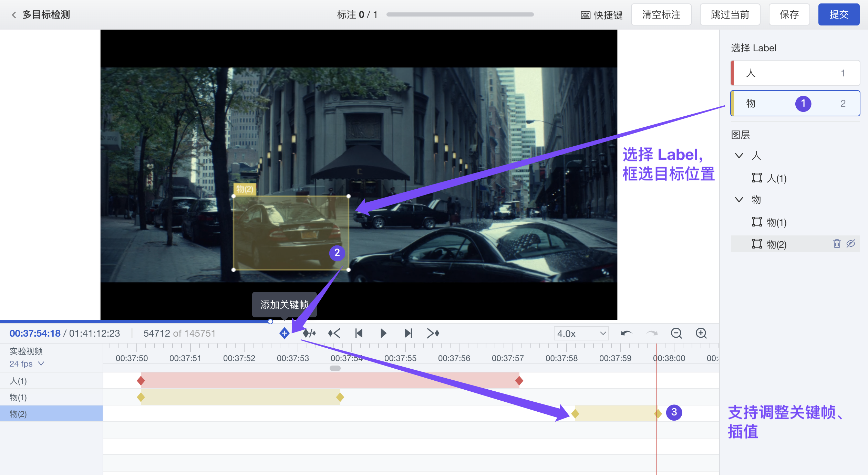Delete the 物(2) layer with the trash icon

point(837,244)
